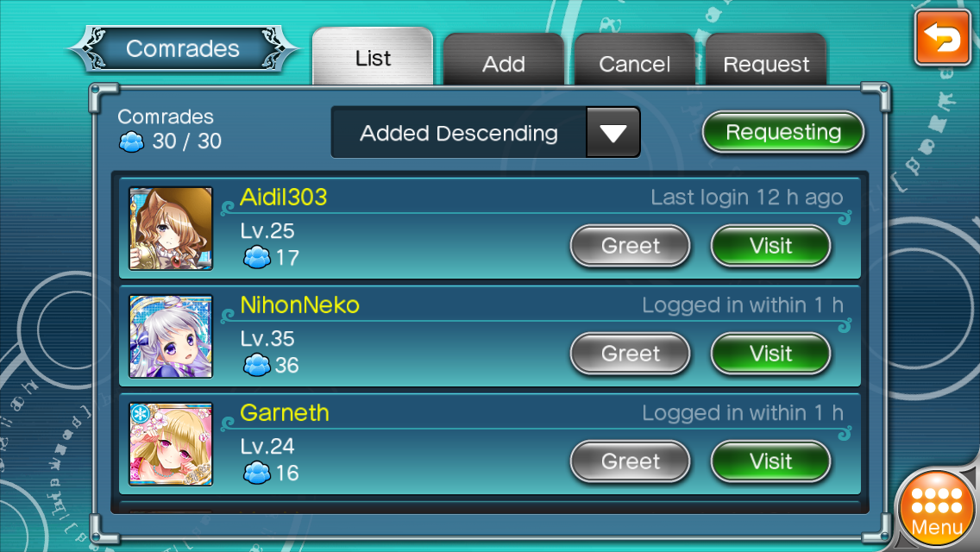Image resolution: width=980 pixels, height=552 pixels.
Task: Tap Garneth's avatar portrait
Action: click(171, 444)
